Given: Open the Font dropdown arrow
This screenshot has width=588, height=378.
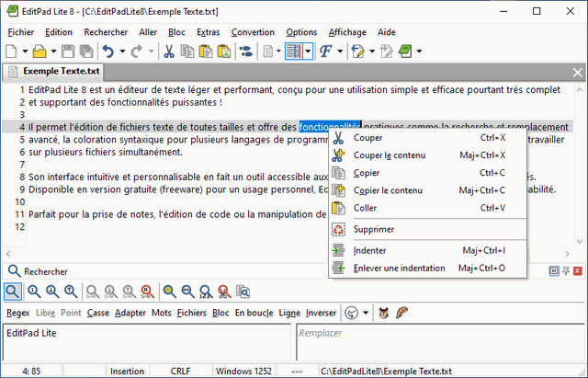Looking at the screenshot, I should click(340, 52).
